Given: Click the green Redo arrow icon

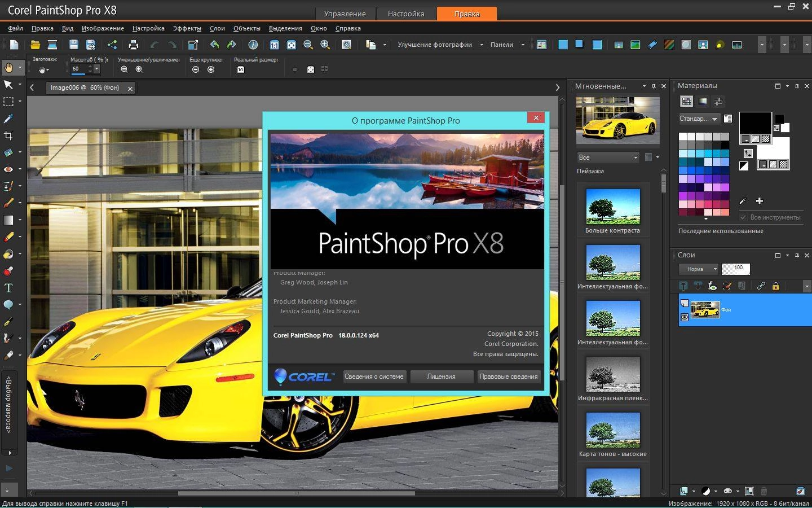Looking at the screenshot, I should coord(231,45).
